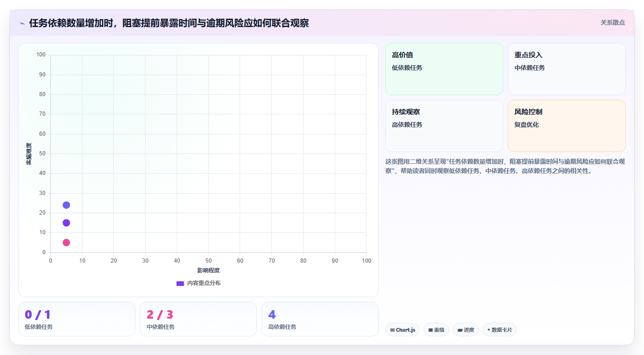This screenshot has height=355, width=644.
Task: Click the chart title text 任务依赖数量增加时
Action: (x=71, y=23)
